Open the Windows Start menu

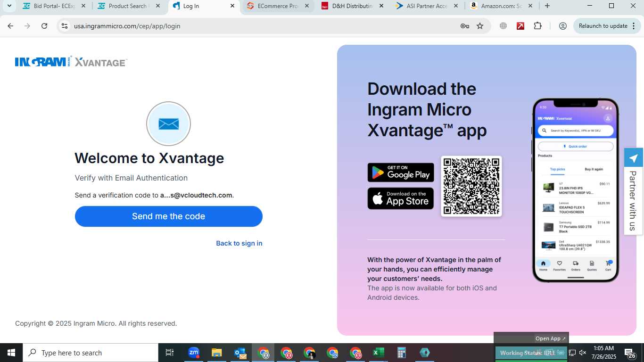pyautogui.click(x=11, y=353)
